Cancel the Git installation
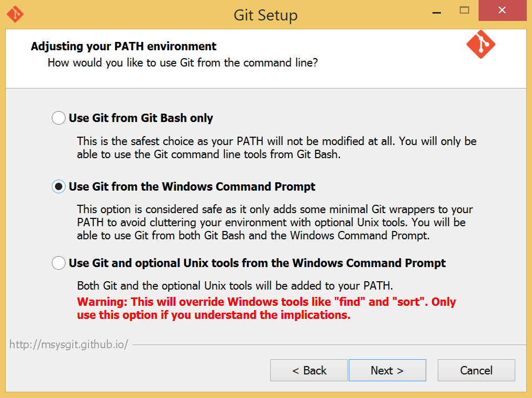 (x=476, y=370)
